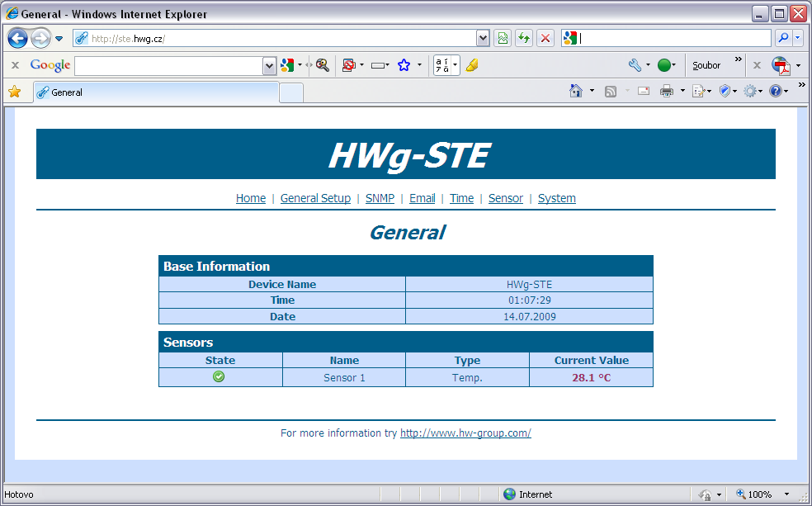Image resolution: width=812 pixels, height=506 pixels.
Task: Expand the address bar URL history dropdown
Action: [x=483, y=38]
